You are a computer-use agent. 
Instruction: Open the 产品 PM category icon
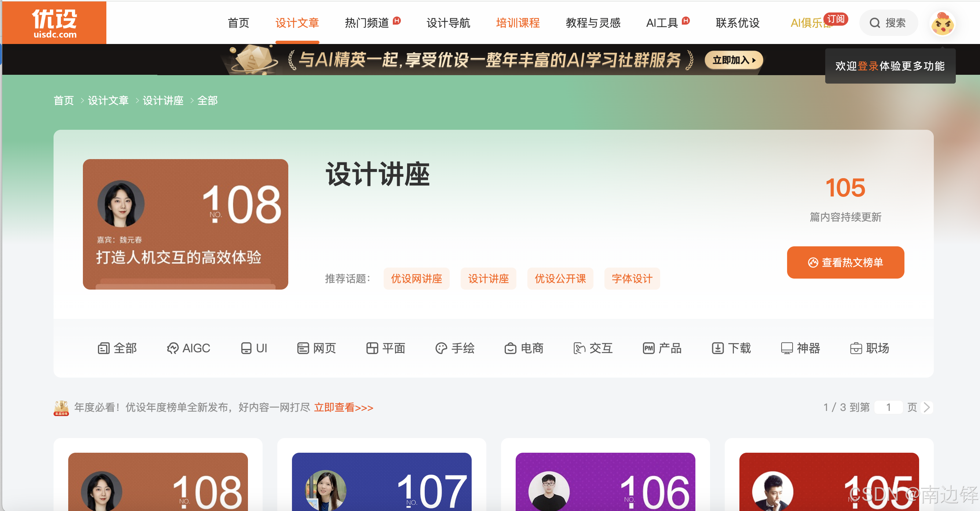point(649,348)
